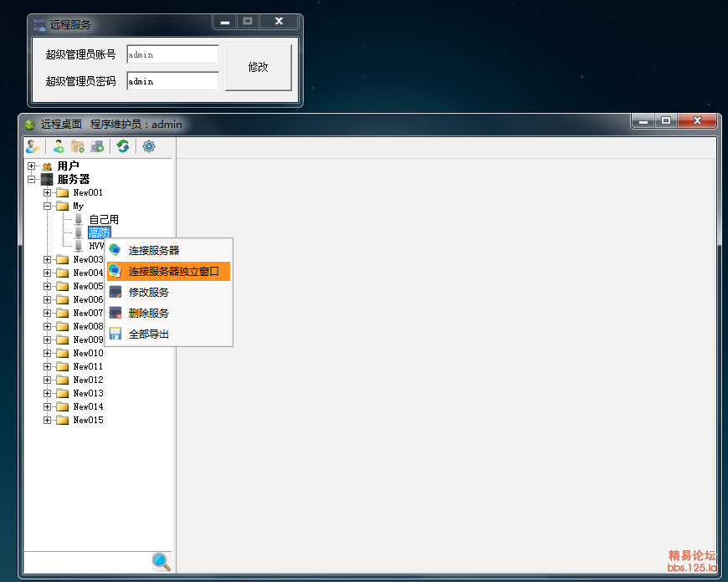This screenshot has width=728, height=582.
Task: Maximize the 远程桌面 window
Action: (x=666, y=120)
